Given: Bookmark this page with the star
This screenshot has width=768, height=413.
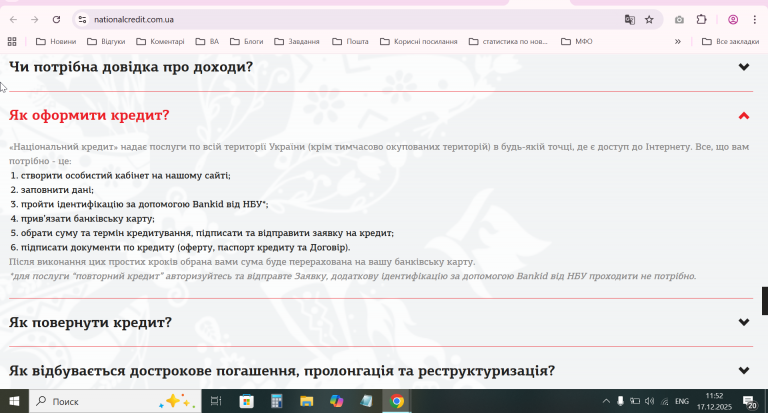Looking at the screenshot, I should 649,20.
